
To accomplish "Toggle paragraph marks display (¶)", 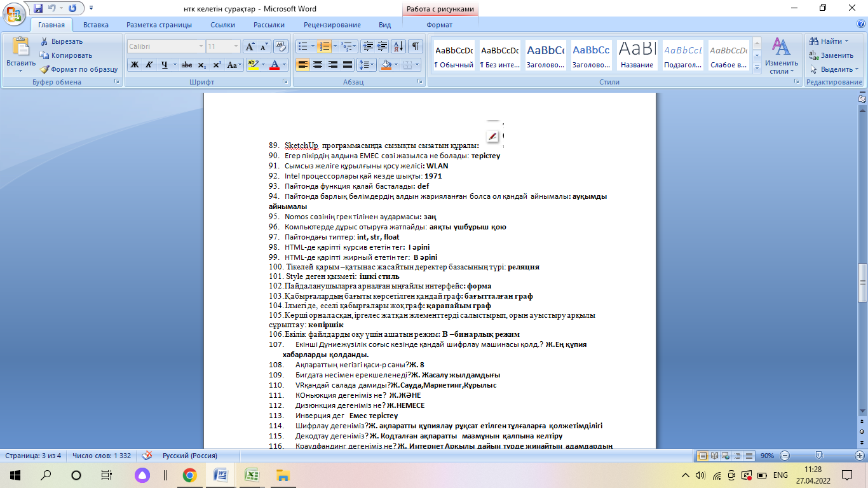I will 416,46.
